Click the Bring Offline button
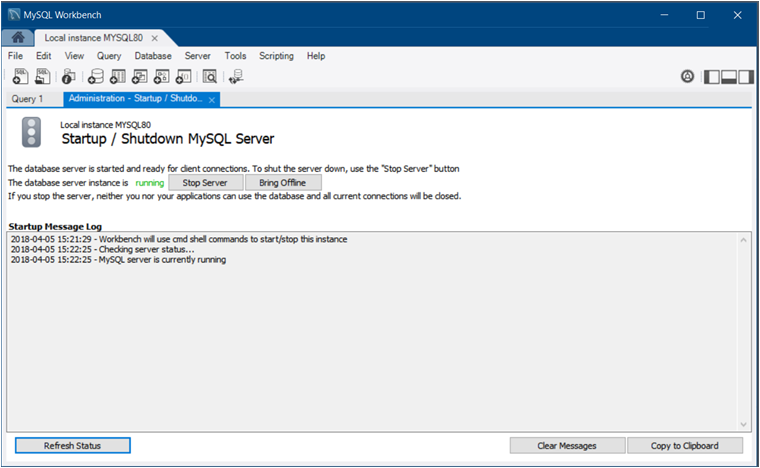This screenshot has width=760, height=468. pyautogui.click(x=283, y=183)
